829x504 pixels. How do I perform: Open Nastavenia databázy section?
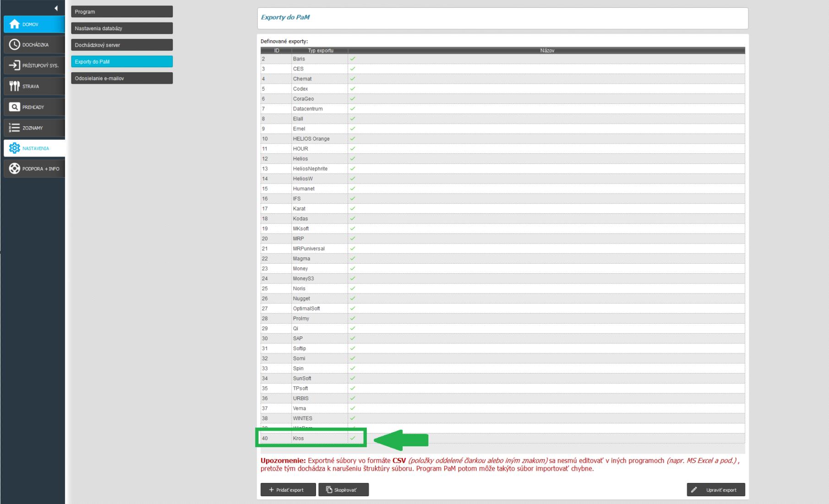[122, 28]
